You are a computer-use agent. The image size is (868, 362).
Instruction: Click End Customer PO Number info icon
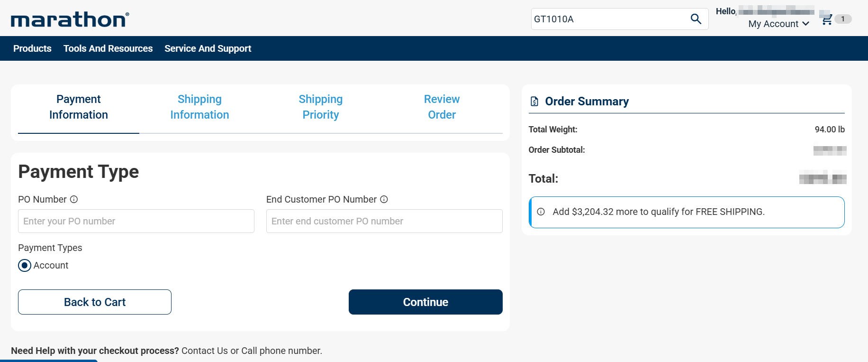pyautogui.click(x=384, y=199)
